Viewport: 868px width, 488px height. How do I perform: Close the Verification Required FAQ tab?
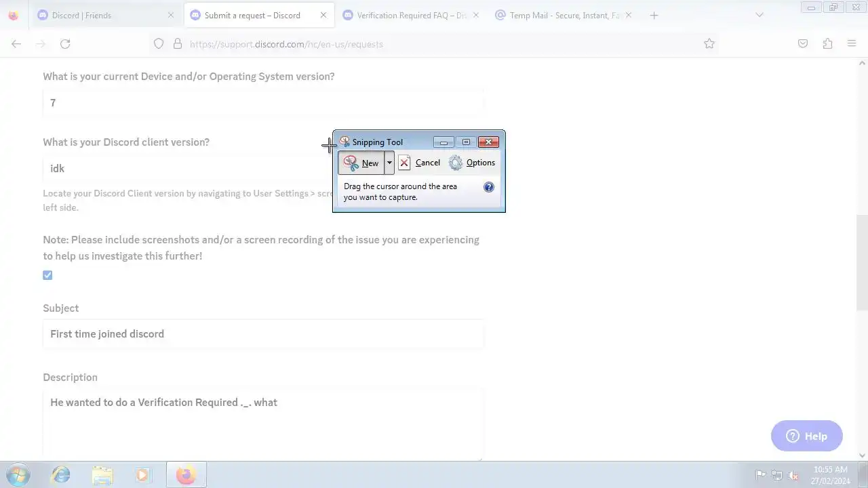(x=475, y=15)
